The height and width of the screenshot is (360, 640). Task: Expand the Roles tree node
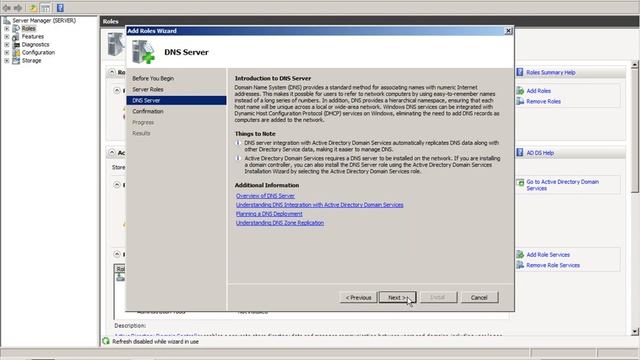pos(7,29)
